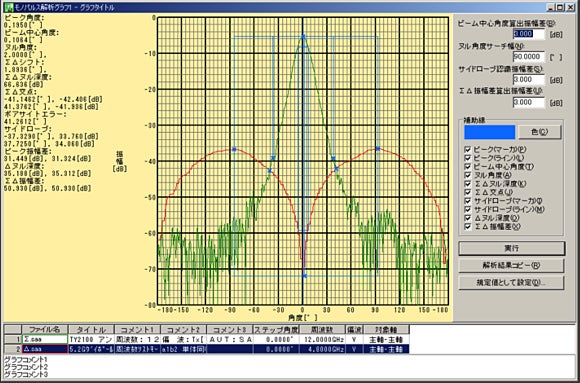Click the right sidelobe marker on red curve
This screenshot has width=580, height=383.
378,148
